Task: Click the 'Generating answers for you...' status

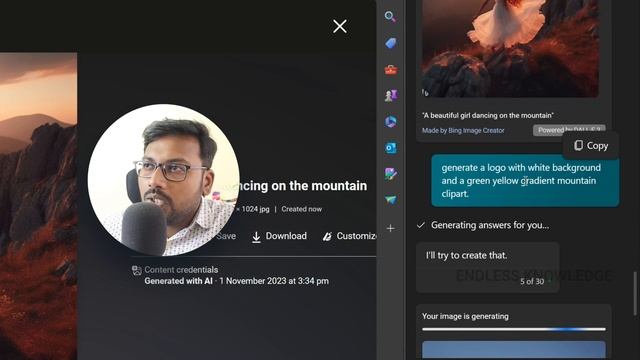Action: point(490,225)
